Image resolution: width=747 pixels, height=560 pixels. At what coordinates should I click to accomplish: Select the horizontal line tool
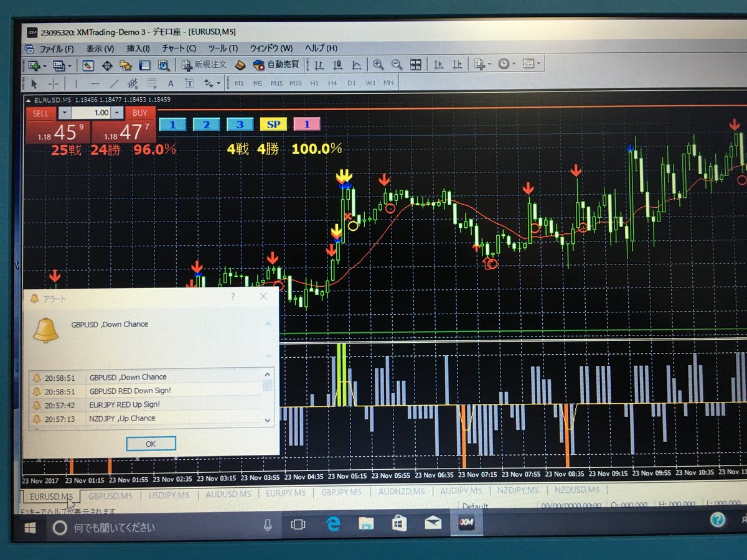point(95,83)
